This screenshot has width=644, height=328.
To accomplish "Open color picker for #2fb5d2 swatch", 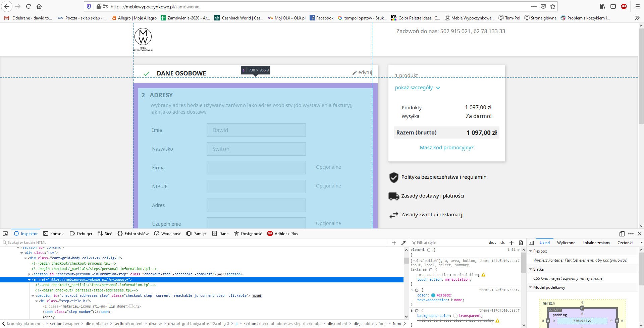I will tap(433, 295).
